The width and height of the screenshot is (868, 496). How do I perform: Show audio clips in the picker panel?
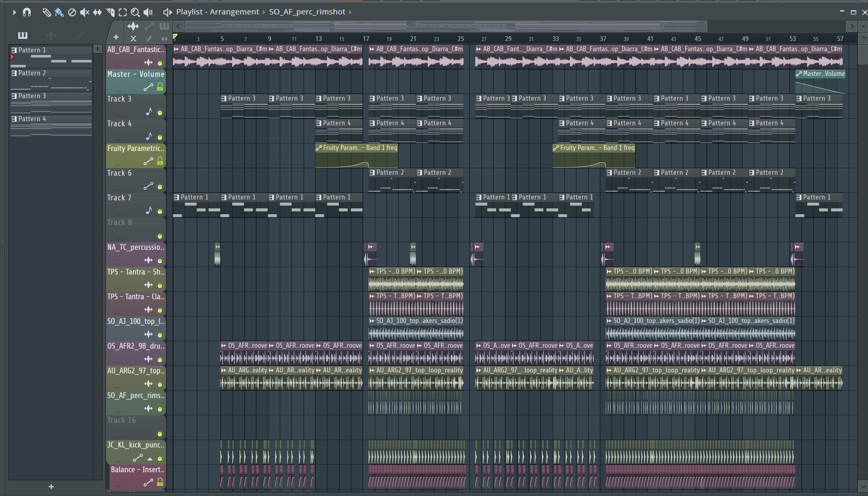click(51, 35)
